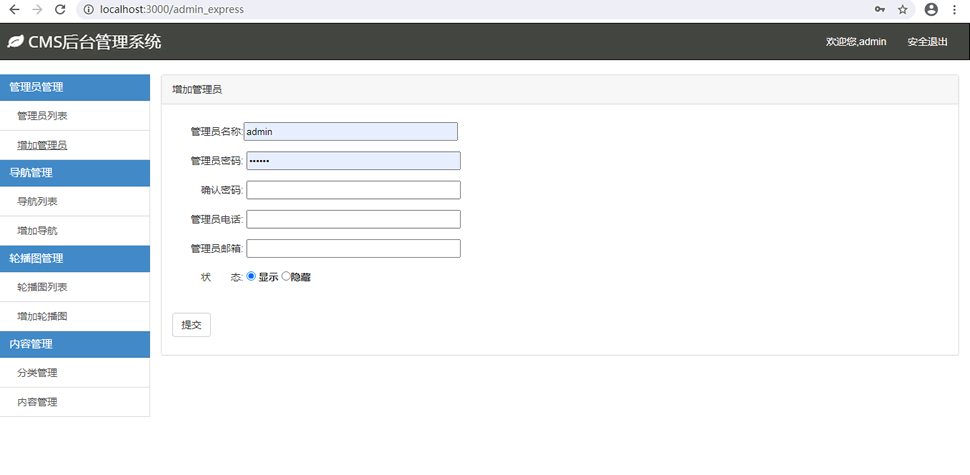Image resolution: width=970 pixels, height=475 pixels.
Task: Click the CMS后台管理系统 title
Action: [95, 41]
